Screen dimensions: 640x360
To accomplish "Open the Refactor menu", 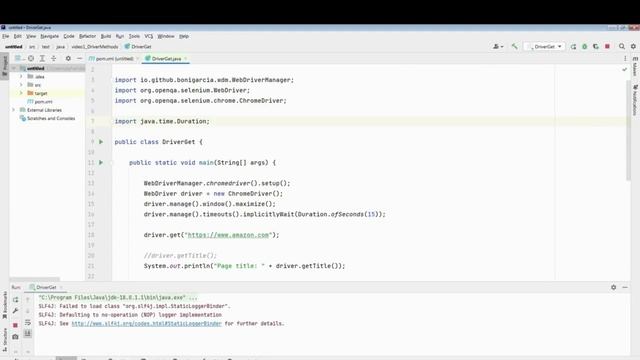I will coord(87,36).
